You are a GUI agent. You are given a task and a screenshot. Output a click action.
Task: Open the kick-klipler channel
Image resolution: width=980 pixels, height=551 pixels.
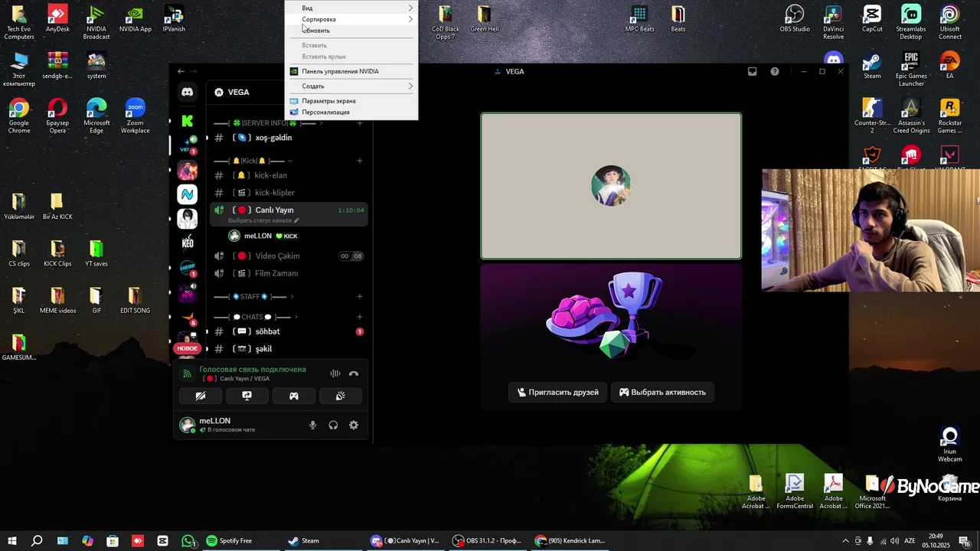tap(289, 193)
